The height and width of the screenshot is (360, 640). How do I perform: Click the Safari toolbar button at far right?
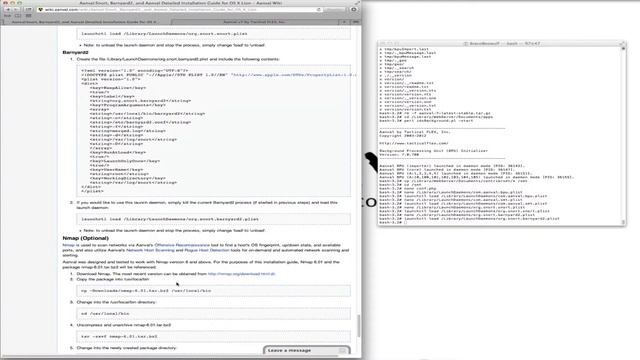click(353, 9)
